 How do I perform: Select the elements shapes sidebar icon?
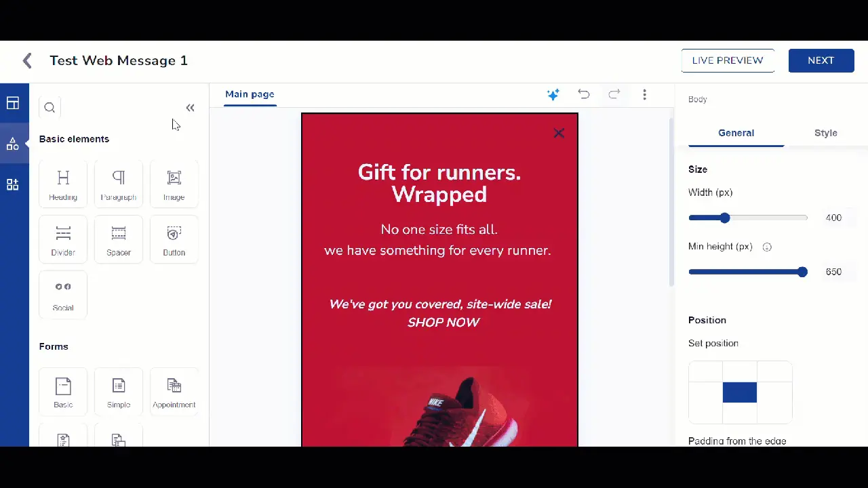point(13,144)
